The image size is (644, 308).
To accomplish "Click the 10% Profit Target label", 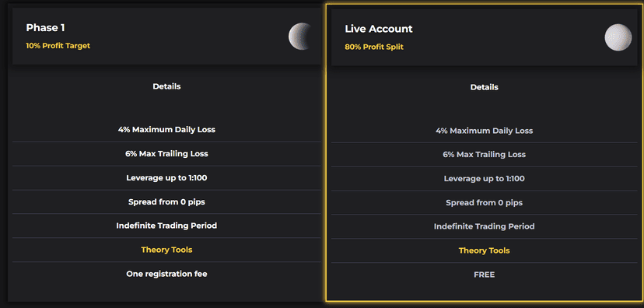I will pos(58,46).
